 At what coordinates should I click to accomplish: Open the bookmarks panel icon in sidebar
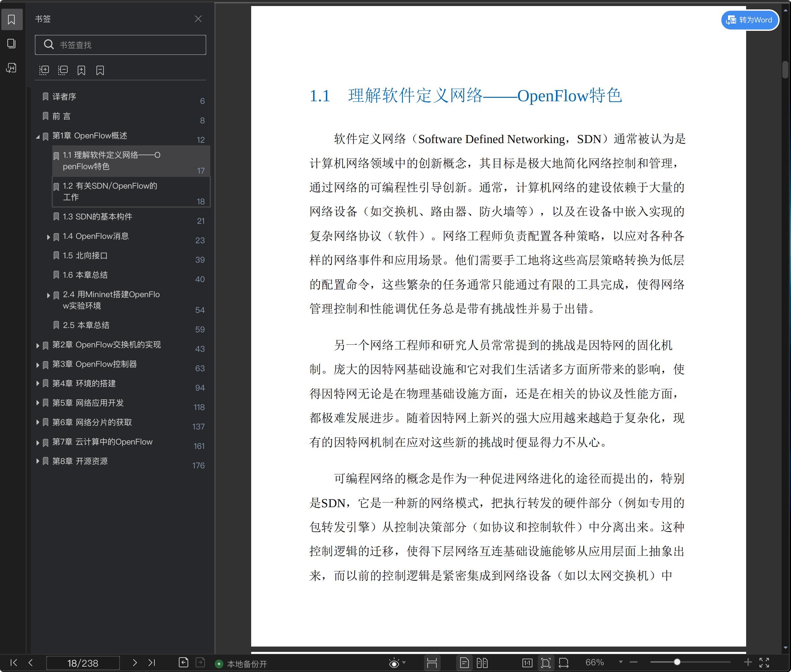pos(11,19)
